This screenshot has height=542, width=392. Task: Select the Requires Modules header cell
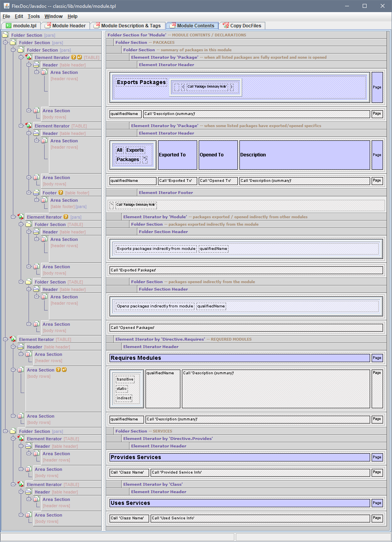coord(239,358)
